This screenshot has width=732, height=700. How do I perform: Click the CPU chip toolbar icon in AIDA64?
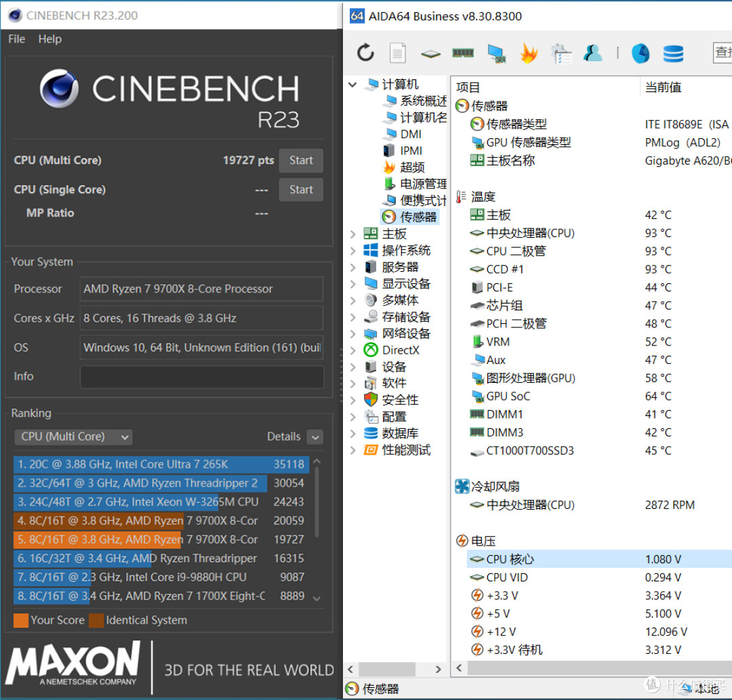[430, 54]
